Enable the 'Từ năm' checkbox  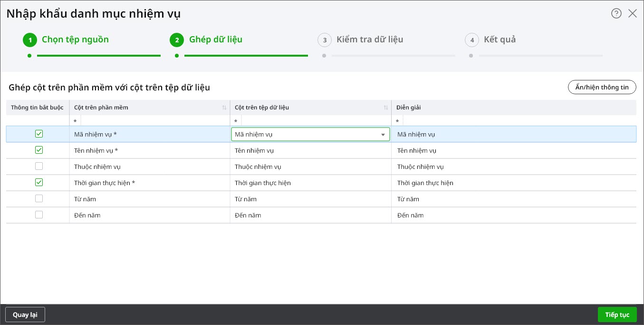[39, 199]
